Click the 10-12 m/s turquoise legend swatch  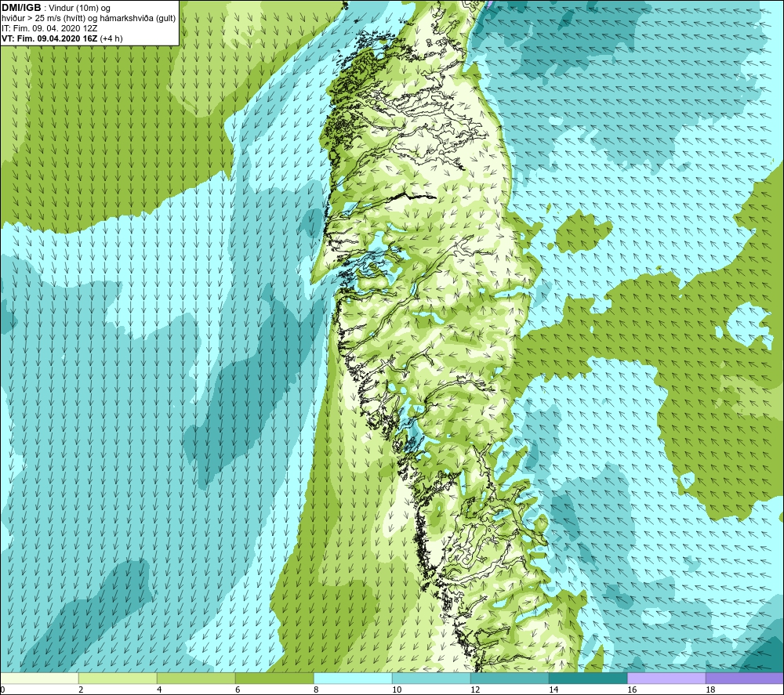[431, 678]
